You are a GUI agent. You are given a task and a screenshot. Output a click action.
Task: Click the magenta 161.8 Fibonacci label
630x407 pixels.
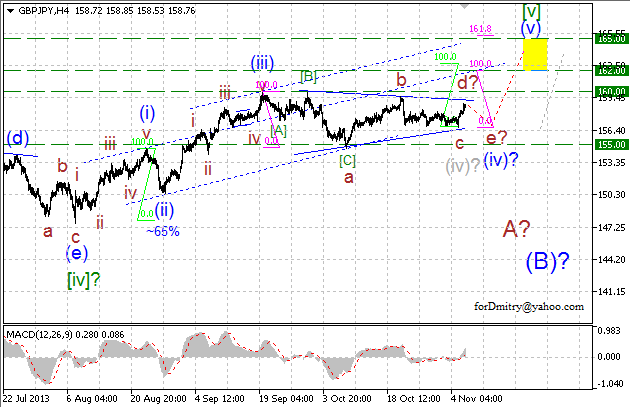(481, 29)
